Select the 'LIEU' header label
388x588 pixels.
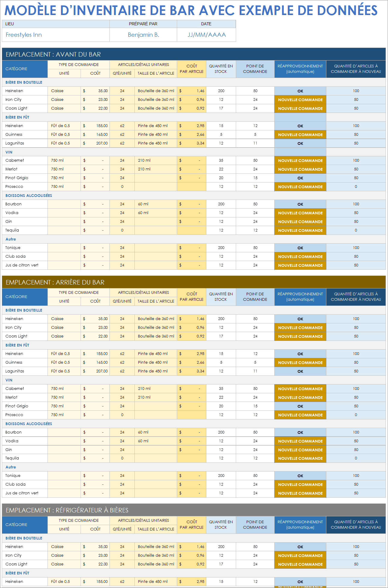pos(10,24)
